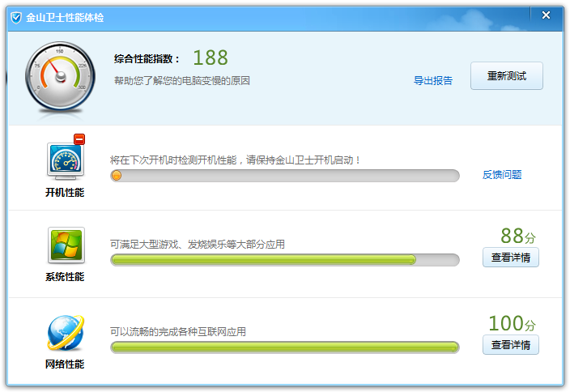Click the 系统性能 green progress bar
Viewport: 570px width, 392px height.
[285, 260]
